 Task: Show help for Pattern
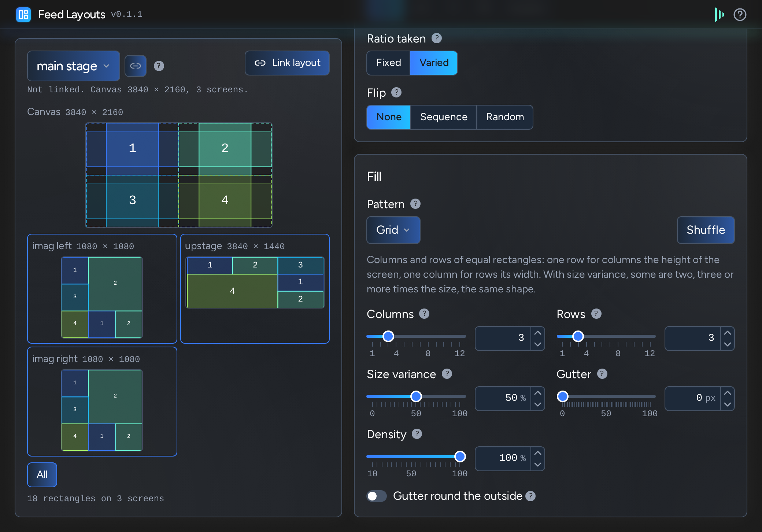[415, 204]
